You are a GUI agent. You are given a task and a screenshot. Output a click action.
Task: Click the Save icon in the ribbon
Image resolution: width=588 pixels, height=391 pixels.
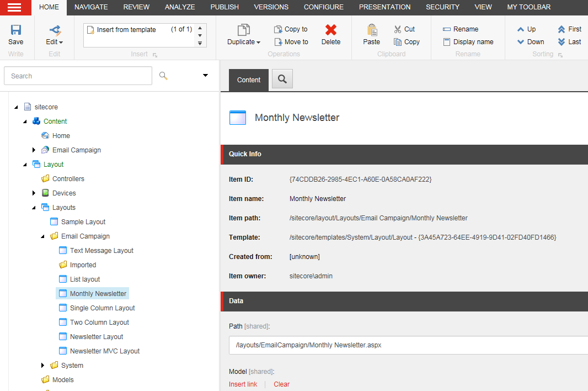[16, 31]
